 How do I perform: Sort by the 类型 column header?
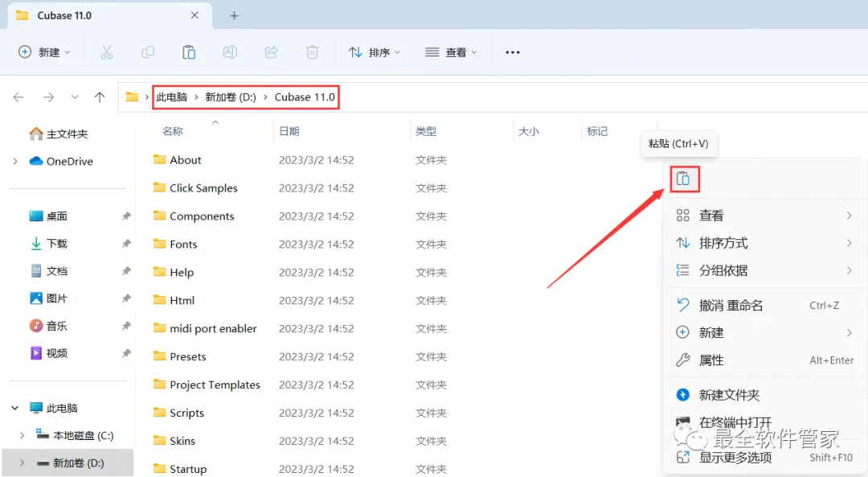click(x=426, y=131)
